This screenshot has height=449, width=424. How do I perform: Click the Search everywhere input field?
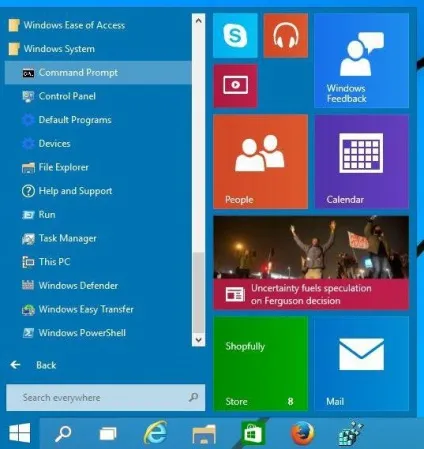click(x=105, y=397)
